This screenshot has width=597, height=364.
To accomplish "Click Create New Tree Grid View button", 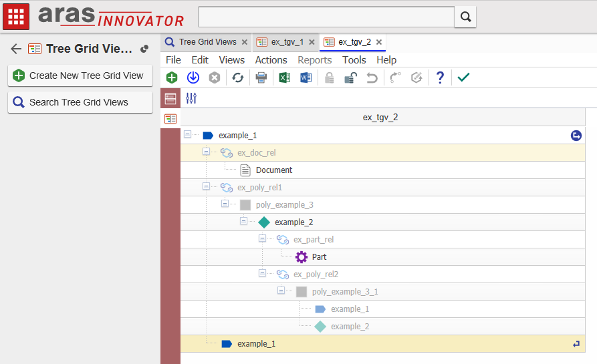I will pyautogui.click(x=80, y=75).
